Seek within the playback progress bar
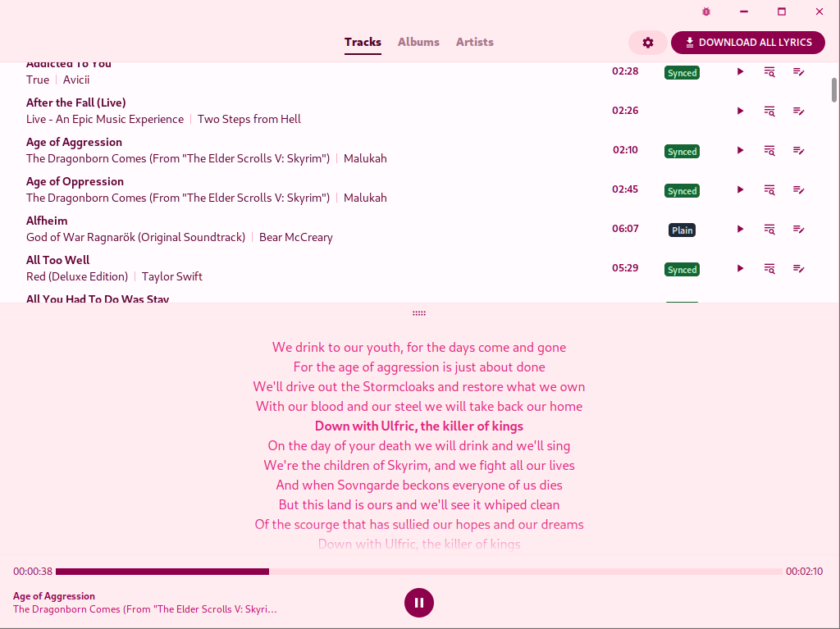The height and width of the screenshot is (629, 840). pos(420,571)
